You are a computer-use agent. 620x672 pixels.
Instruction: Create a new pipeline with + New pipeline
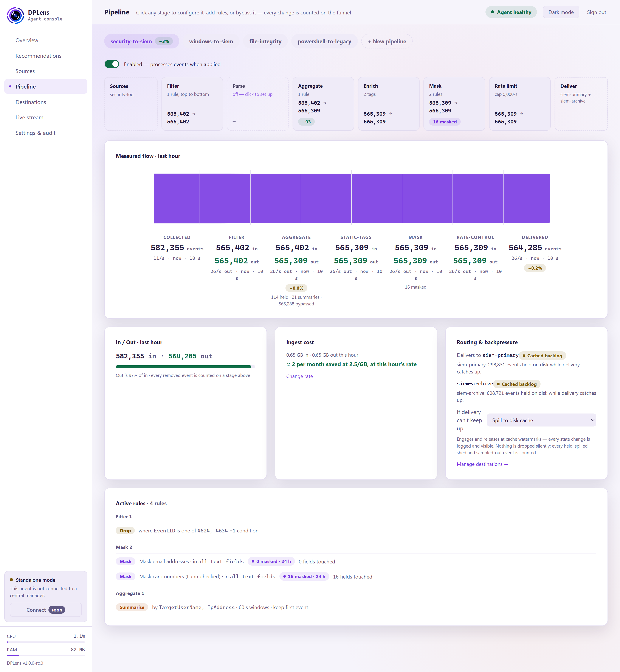(x=387, y=41)
